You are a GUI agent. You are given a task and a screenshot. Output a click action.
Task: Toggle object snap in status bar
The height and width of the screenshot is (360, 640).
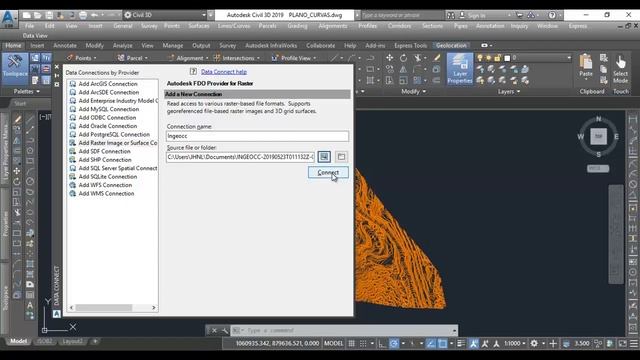442,344
